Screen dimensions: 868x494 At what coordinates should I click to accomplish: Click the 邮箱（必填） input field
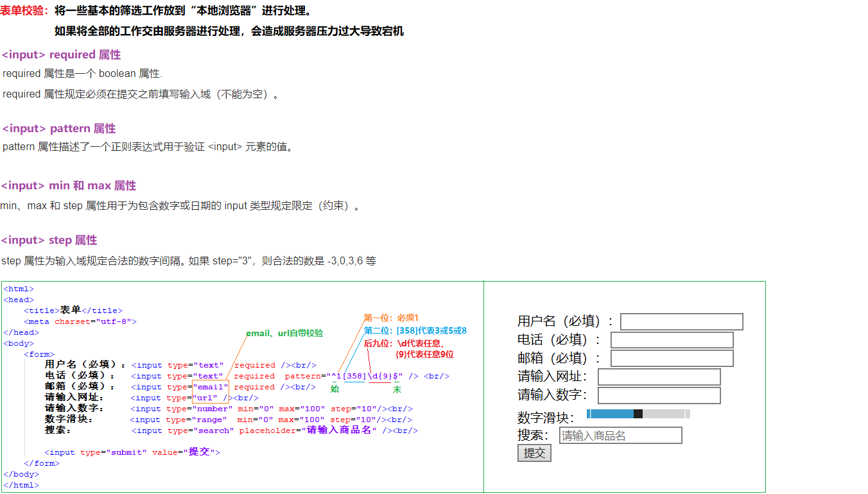(672, 359)
